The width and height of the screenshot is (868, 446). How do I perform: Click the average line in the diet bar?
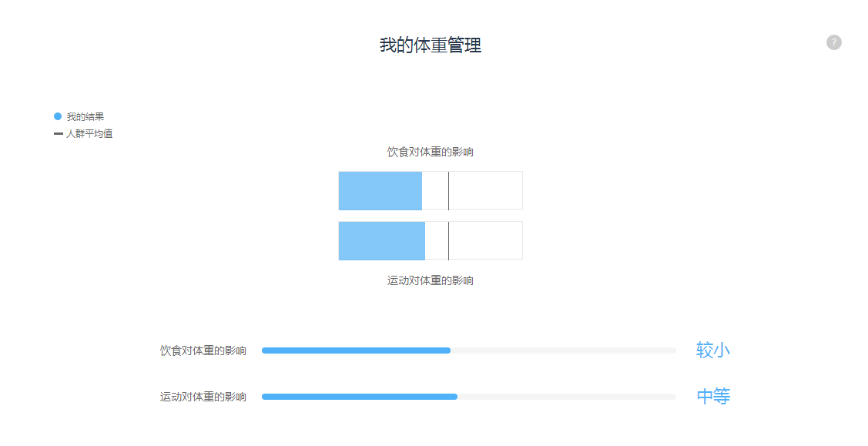point(448,190)
